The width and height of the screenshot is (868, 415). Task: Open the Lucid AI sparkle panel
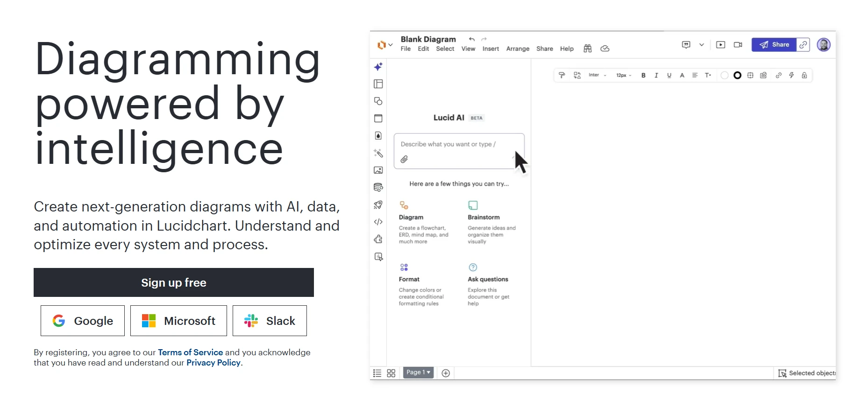coord(378,67)
